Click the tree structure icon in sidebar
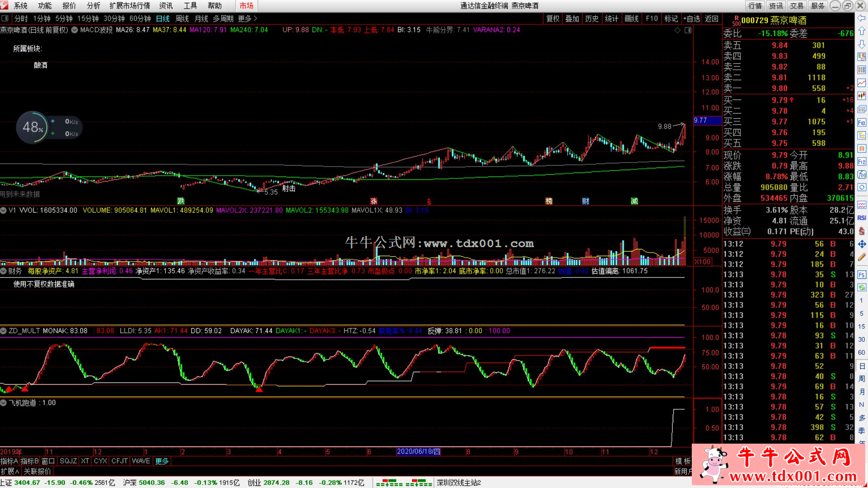 coord(862,135)
